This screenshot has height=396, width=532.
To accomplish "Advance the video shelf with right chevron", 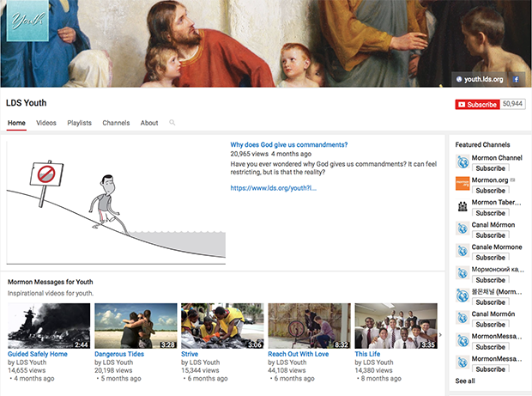I will point(440,335).
